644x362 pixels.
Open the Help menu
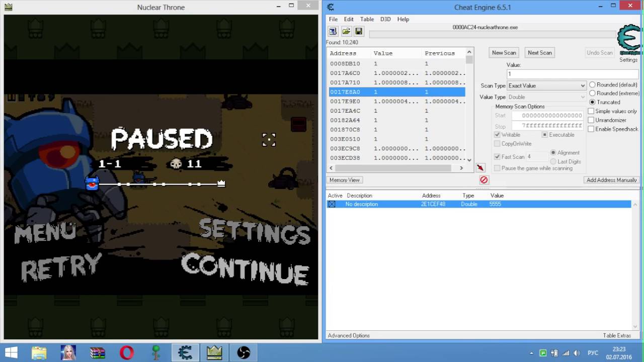click(x=403, y=19)
